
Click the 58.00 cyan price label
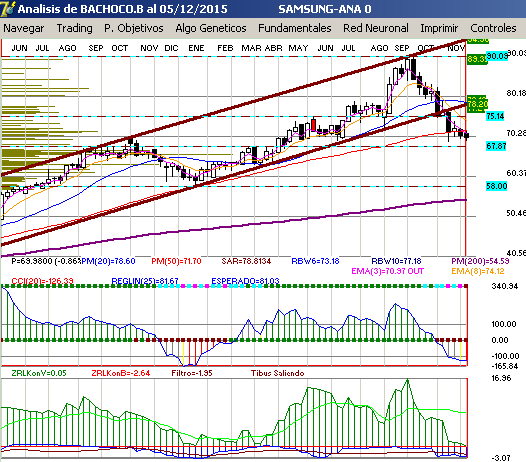pyautogui.click(x=496, y=186)
